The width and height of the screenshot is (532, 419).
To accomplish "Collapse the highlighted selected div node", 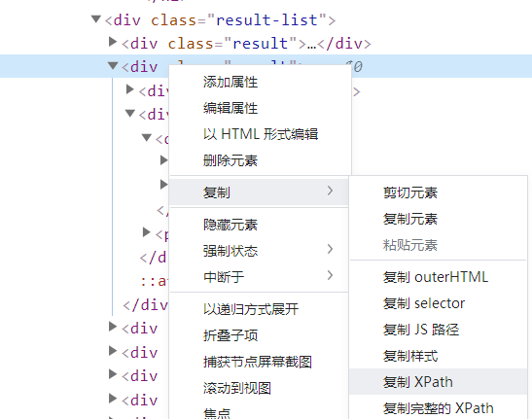I will [113, 65].
